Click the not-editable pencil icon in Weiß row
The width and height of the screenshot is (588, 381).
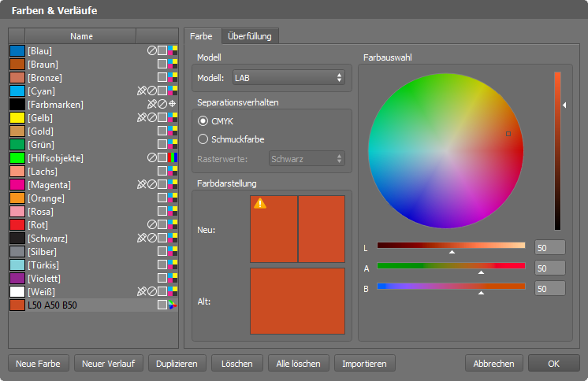142,291
